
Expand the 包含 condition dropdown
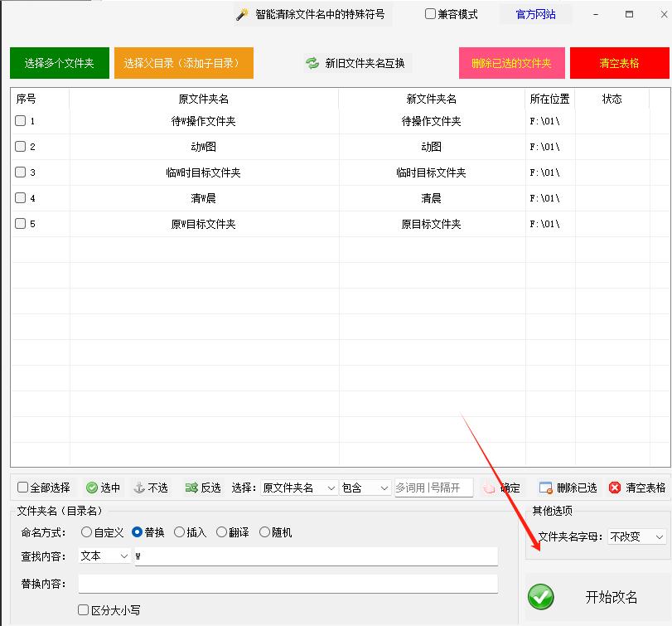tap(365, 488)
